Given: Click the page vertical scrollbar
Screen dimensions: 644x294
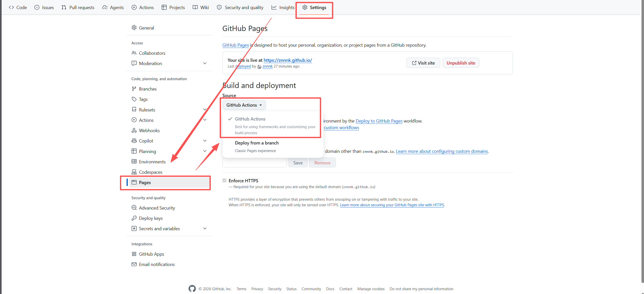Looking at the screenshot, I should pyautogui.click(x=642, y=141).
